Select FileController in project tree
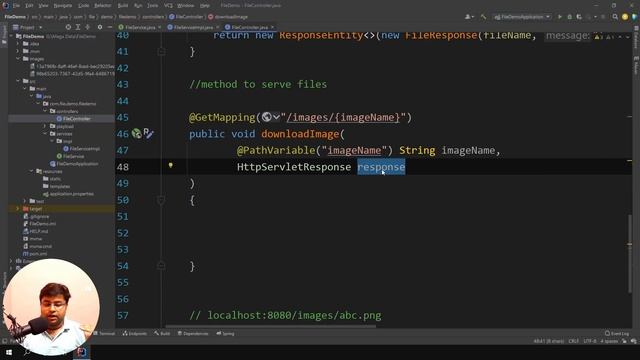The height and width of the screenshot is (360, 640). pos(73,119)
